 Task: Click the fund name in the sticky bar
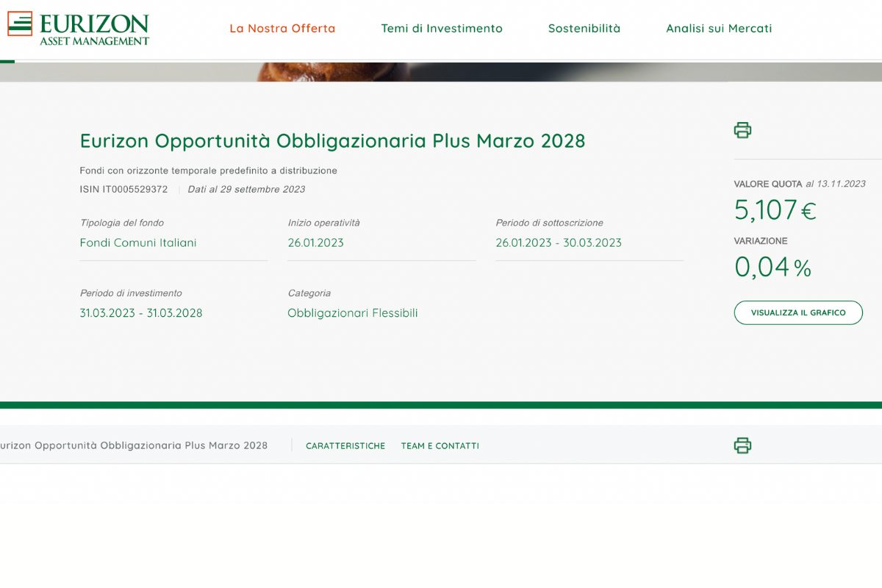click(133, 445)
